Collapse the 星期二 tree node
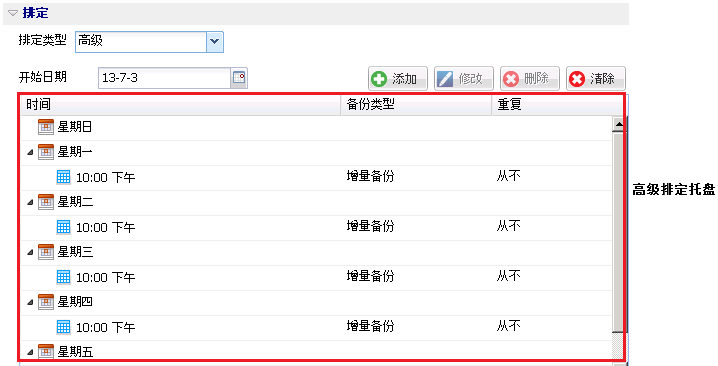Viewport: 718px width, 366px height. (30, 202)
